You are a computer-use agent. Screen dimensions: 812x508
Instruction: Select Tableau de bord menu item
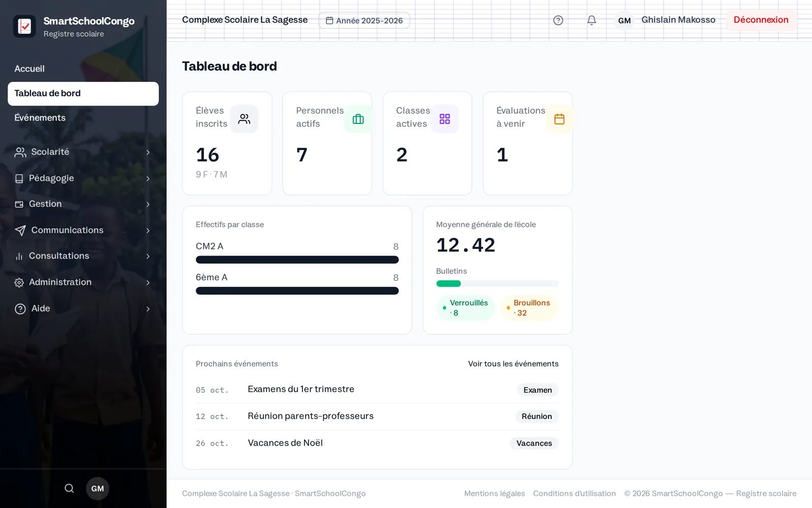[x=83, y=93]
